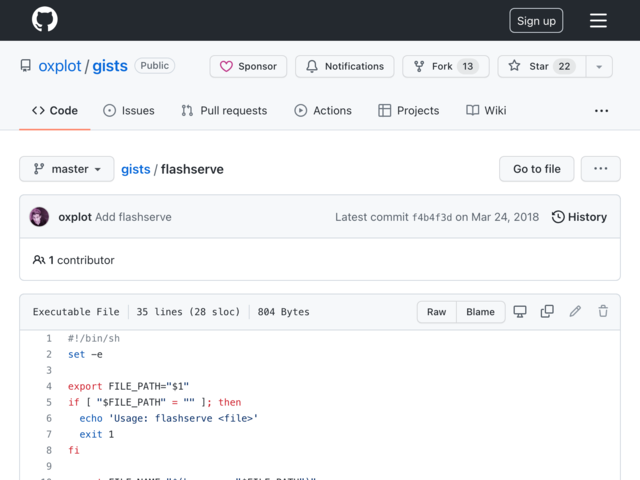Open the Pull requests tab

pyautogui.click(x=224, y=111)
